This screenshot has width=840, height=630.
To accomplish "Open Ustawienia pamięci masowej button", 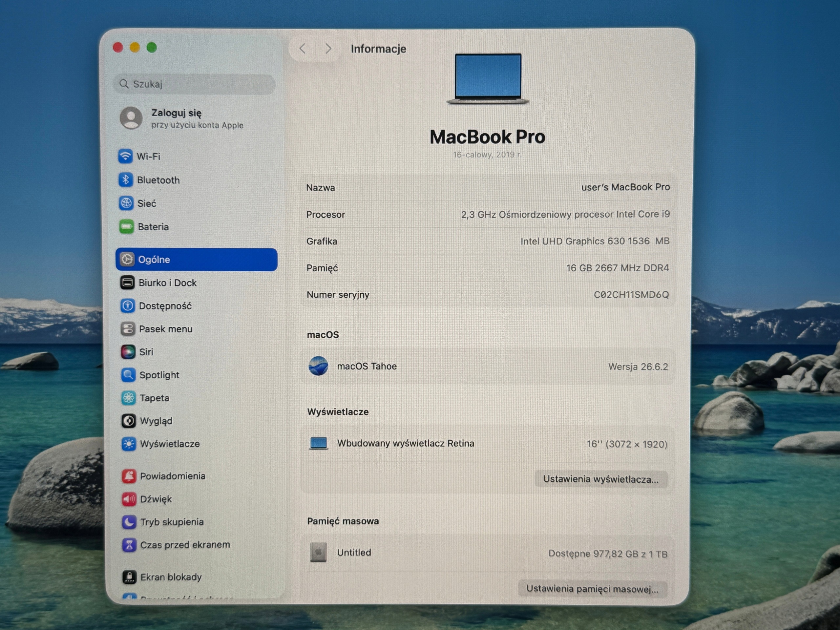I will (592, 589).
